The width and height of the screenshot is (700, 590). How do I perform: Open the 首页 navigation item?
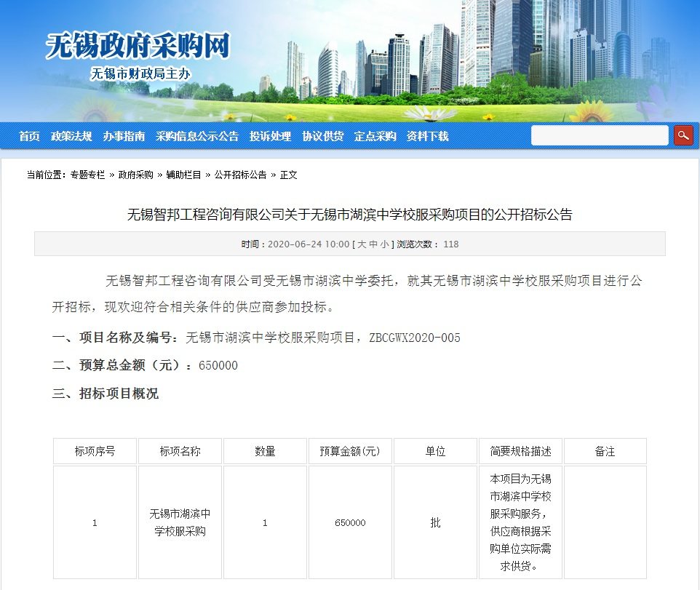(x=30, y=136)
